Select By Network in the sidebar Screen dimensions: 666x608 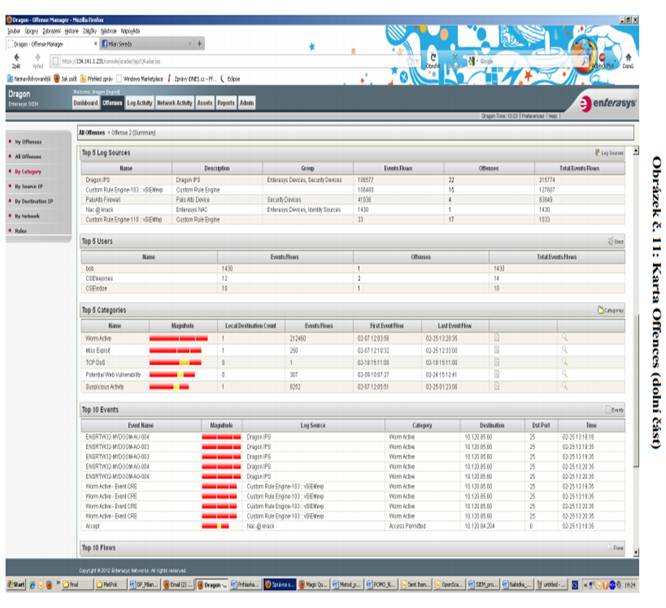click(x=27, y=216)
